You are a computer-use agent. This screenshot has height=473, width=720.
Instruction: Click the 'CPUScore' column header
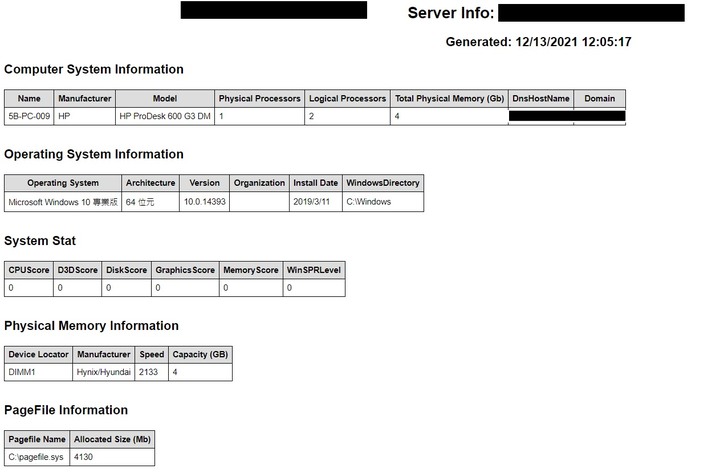click(29, 270)
